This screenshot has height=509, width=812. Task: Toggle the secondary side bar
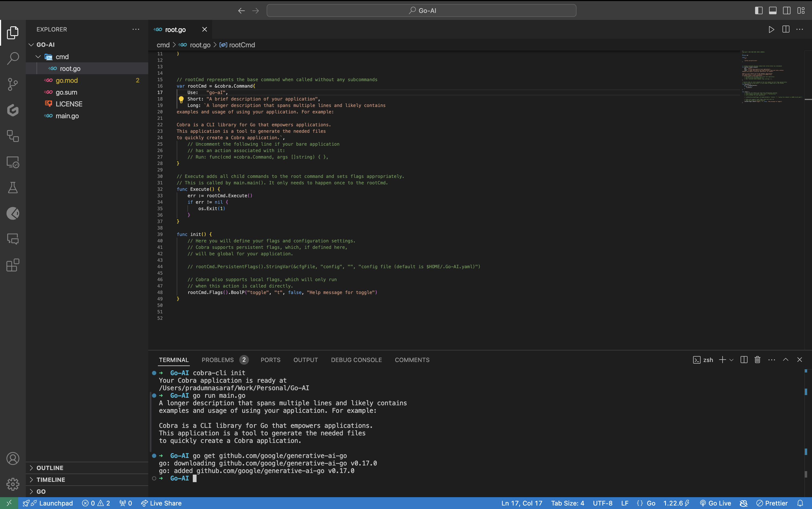787,10
